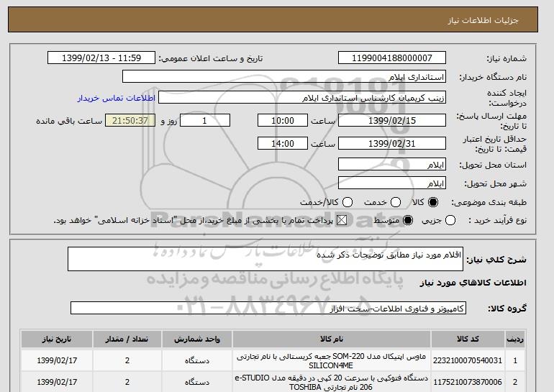Screen dimensions: 554x392
Task: Click the goods group field کامپیوتر و فناوری اطلاعات
Action: (268, 308)
